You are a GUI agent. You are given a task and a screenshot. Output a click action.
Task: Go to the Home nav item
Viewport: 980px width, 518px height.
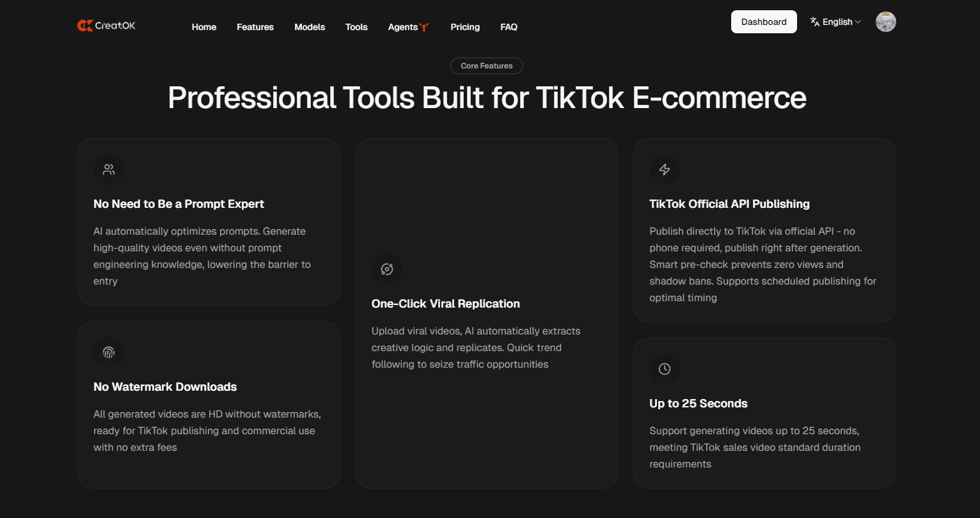[204, 27]
